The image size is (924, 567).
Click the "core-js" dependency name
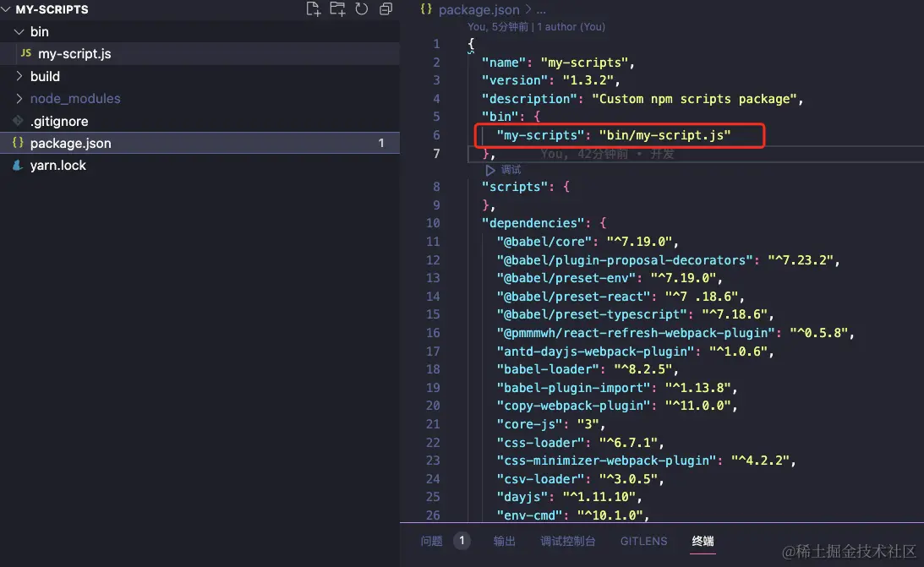point(529,424)
